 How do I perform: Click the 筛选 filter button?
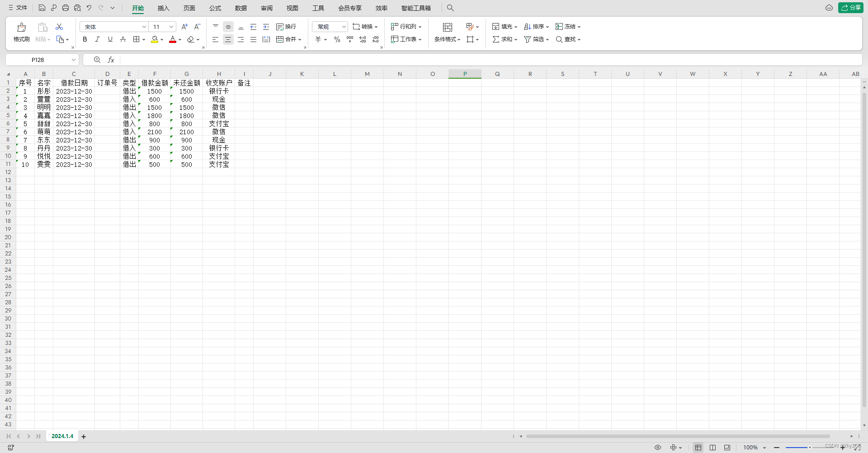pyautogui.click(x=536, y=39)
